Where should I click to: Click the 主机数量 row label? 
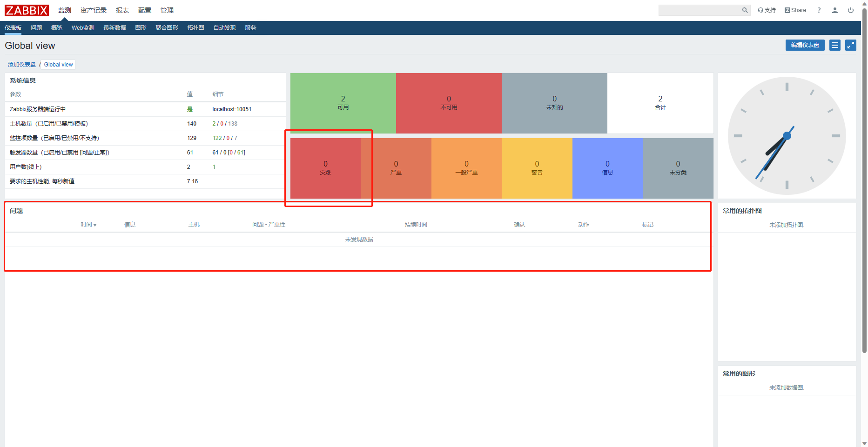(48, 124)
